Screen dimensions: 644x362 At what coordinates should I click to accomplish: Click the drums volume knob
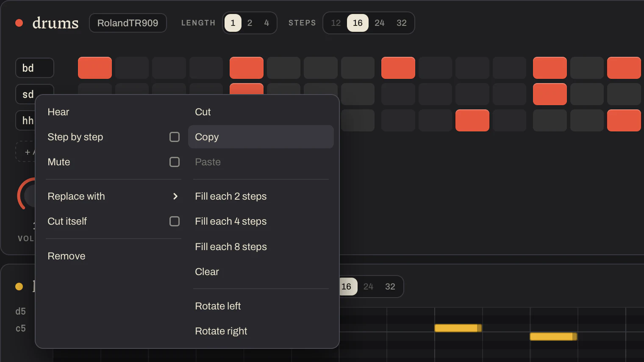tap(26, 195)
